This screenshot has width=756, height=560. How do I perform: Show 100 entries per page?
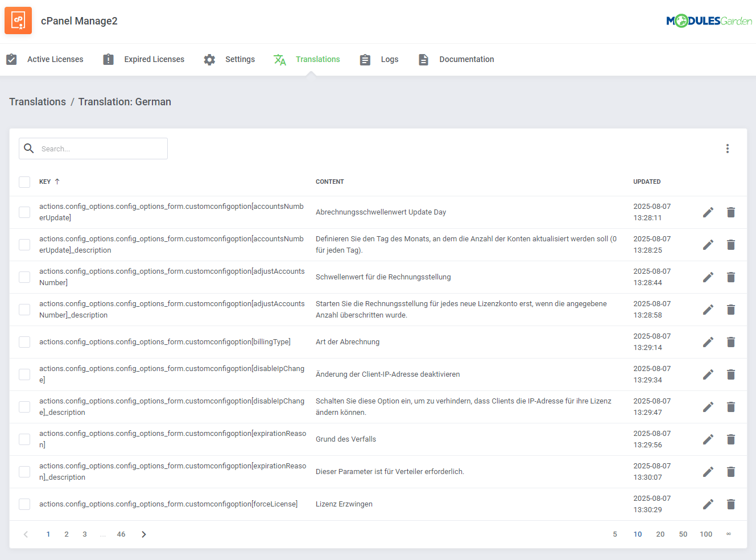coord(706,534)
